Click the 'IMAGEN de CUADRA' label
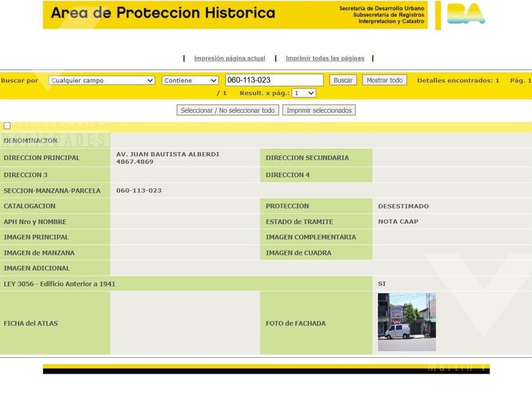The height and width of the screenshot is (399, 532). pyautogui.click(x=298, y=253)
